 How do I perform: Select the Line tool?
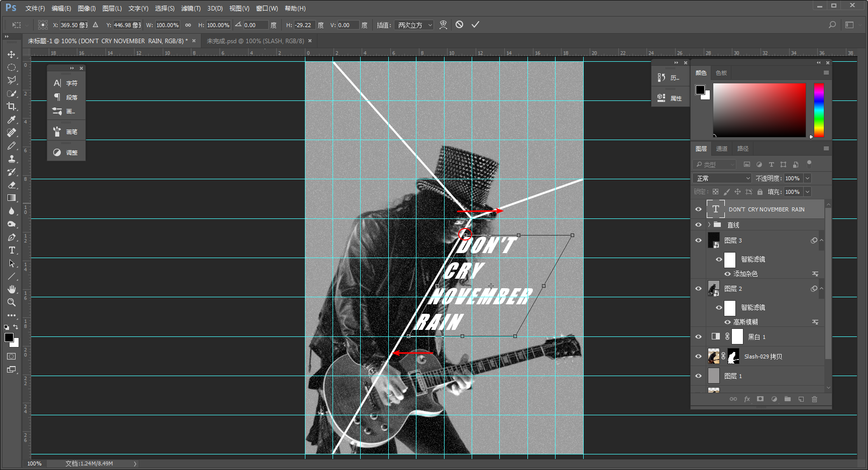12,276
